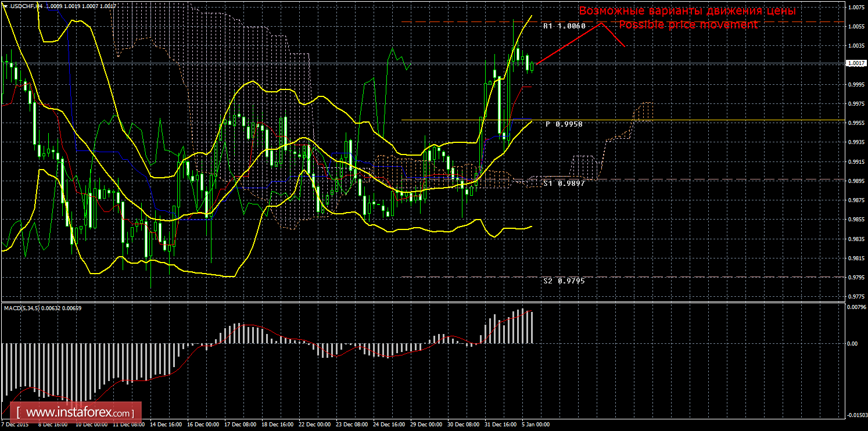Click the 22 Dec 00:00 time axis marker
This screenshot has width=868, height=431.
point(315,425)
